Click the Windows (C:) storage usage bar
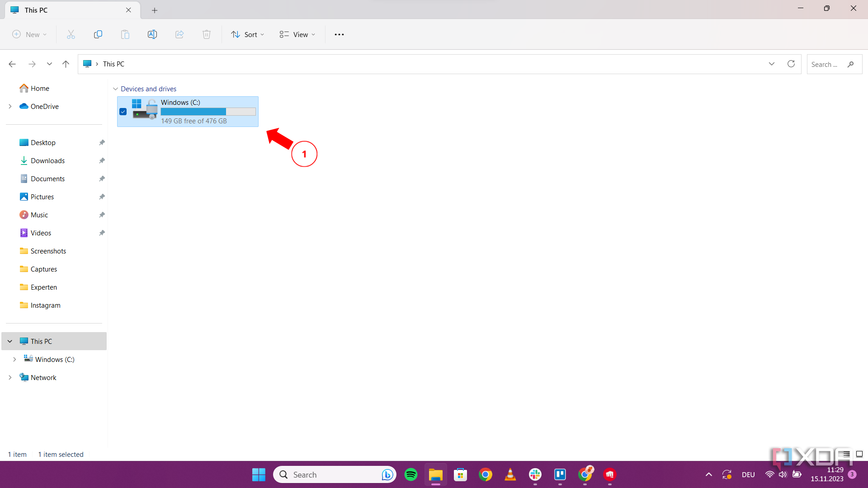 pos(208,112)
